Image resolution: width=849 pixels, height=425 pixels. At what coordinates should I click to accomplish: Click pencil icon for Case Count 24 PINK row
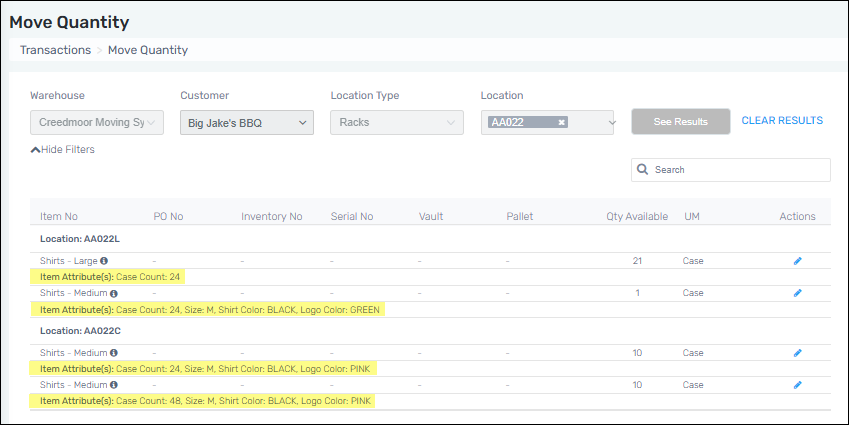[x=798, y=353]
